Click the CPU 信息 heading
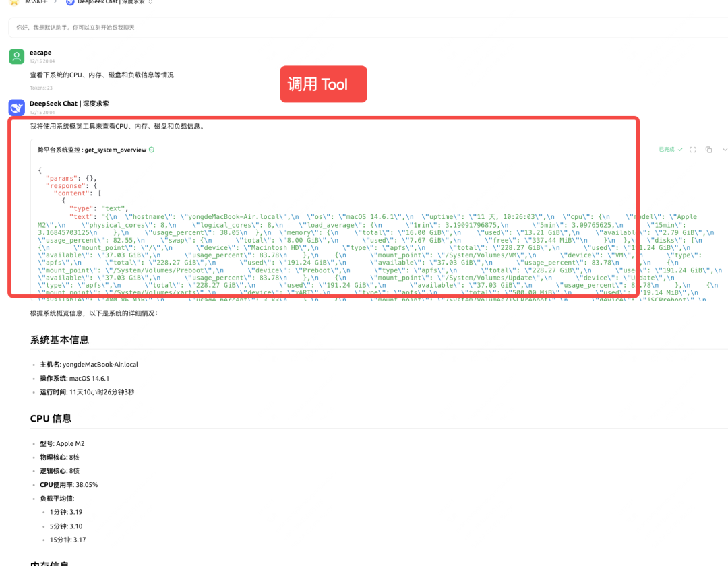Viewport: 728px width, 566px height. pos(51,419)
